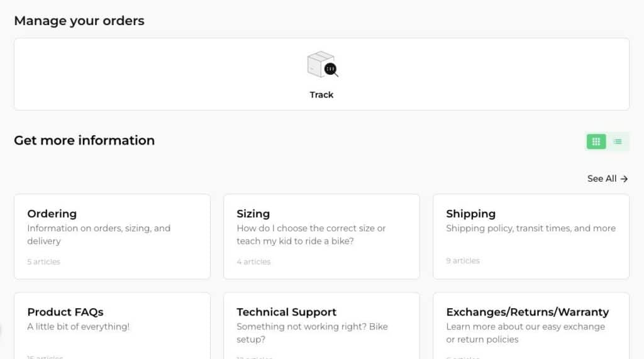Switch to list view layout
The height and width of the screenshot is (359, 644).
618,141
